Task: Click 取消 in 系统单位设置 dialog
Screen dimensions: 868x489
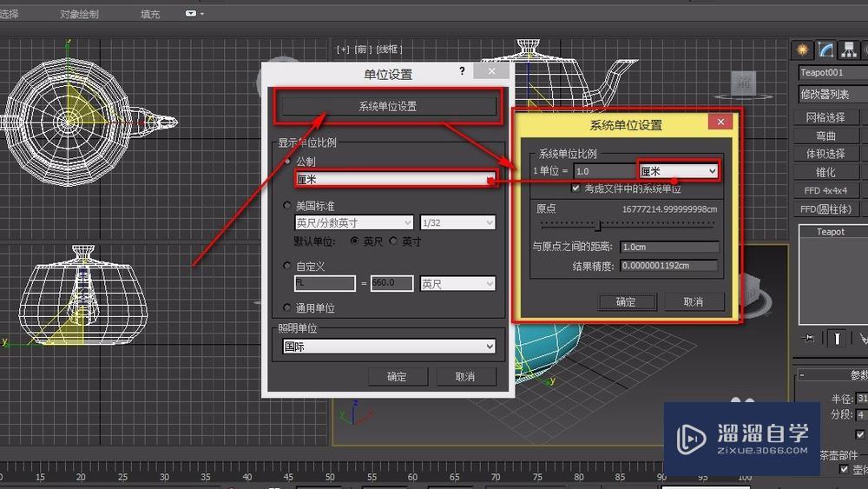Action: click(x=693, y=301)
